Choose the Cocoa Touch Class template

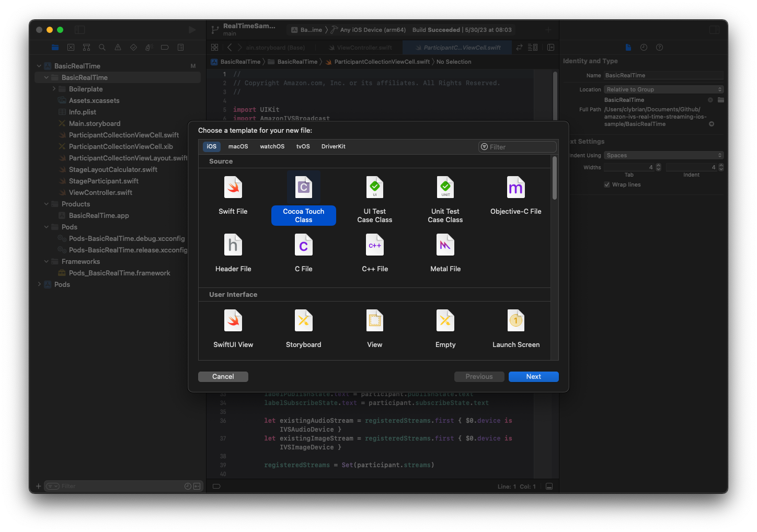304,199
